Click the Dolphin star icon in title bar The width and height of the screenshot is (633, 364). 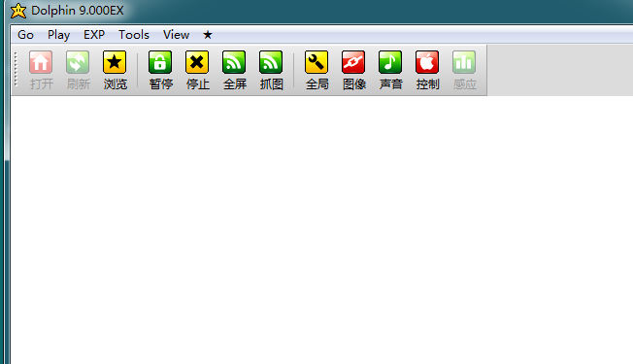[18, 11]
